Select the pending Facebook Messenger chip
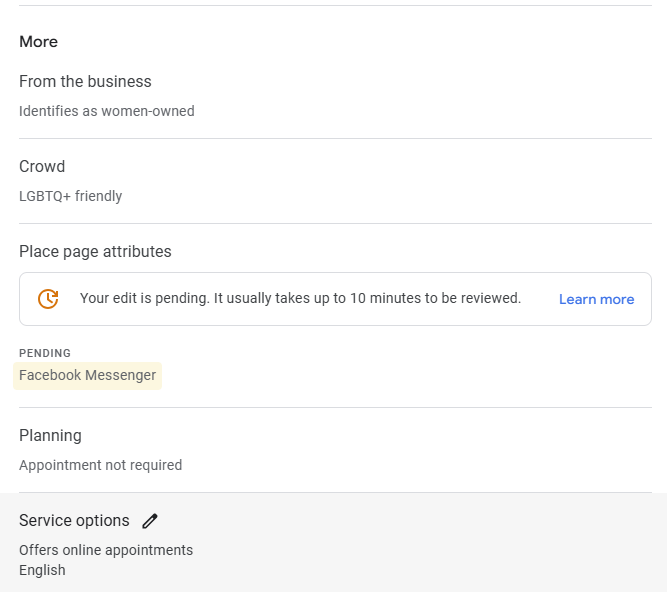Viewport: 667px width, 592px height. (88, 376)
